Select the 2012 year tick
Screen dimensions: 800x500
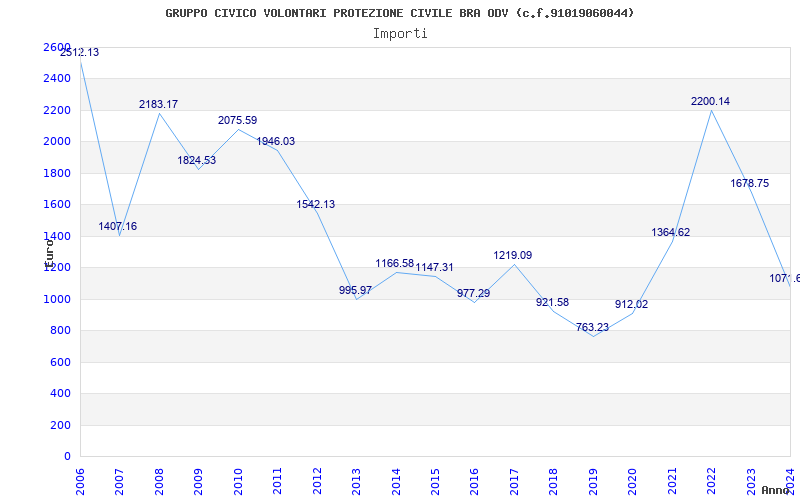click(x=317, y=482)
